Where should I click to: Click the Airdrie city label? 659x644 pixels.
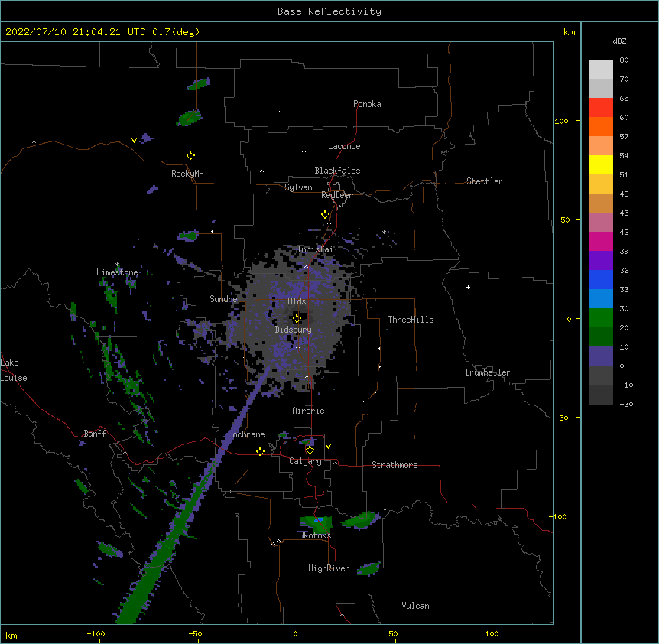click(x=308, y=411)
